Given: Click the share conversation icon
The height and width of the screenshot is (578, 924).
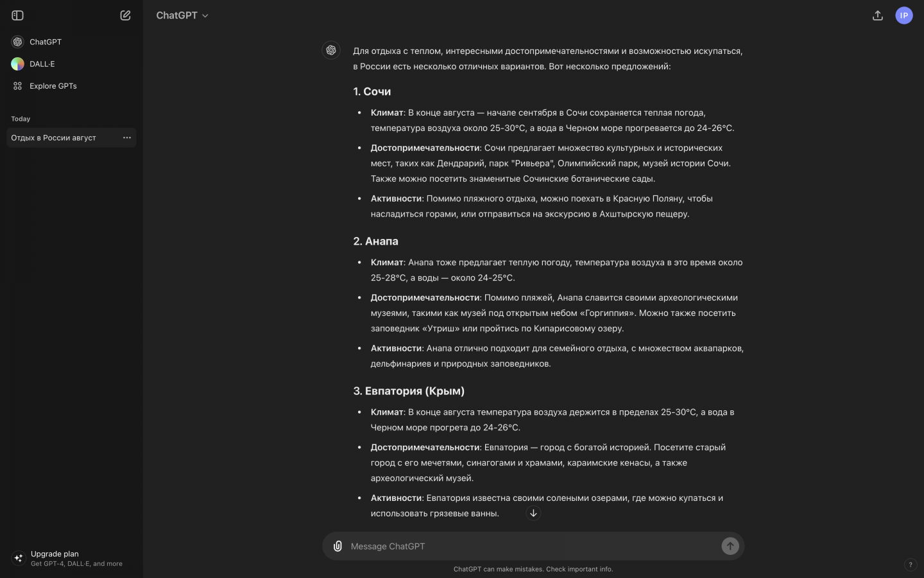Looking at the screenshot, I should tap(878, 15).
